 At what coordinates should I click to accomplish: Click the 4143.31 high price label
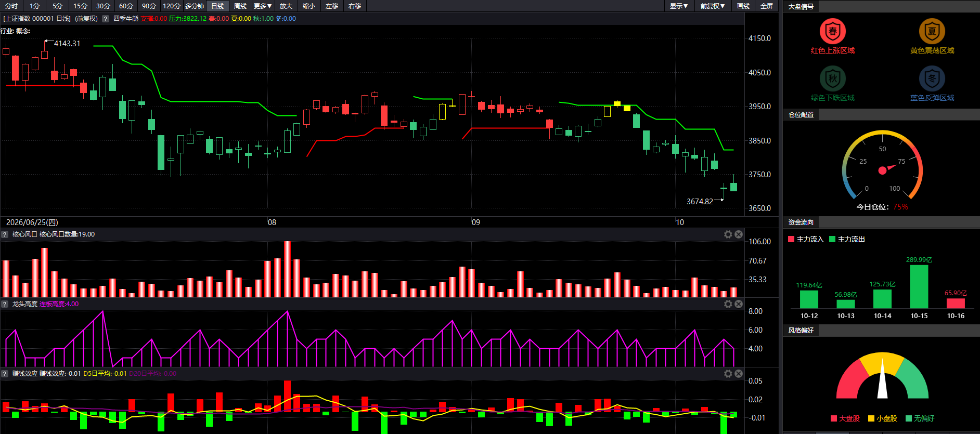pos(67,44)
